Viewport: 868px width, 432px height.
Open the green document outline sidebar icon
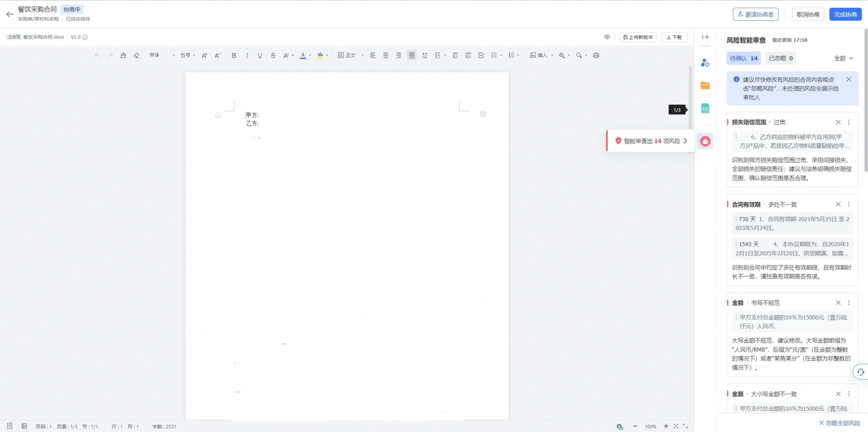click(705, 109)
